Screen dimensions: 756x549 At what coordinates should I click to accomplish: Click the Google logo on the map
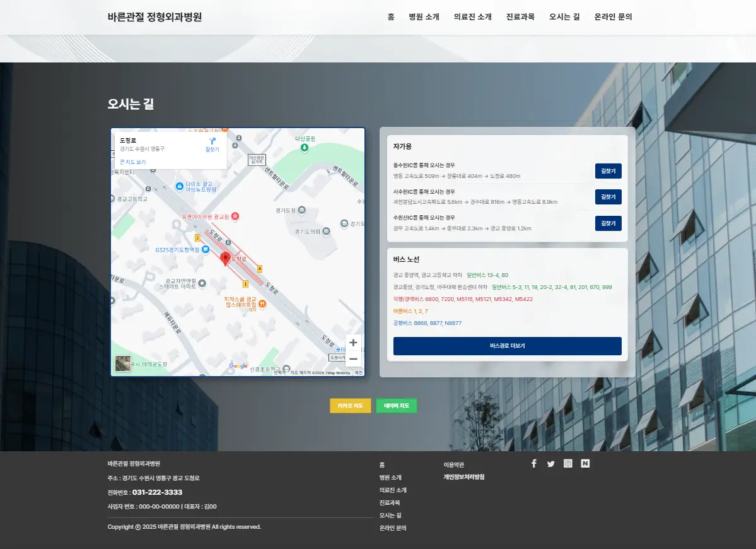click(x=238, y=365)
